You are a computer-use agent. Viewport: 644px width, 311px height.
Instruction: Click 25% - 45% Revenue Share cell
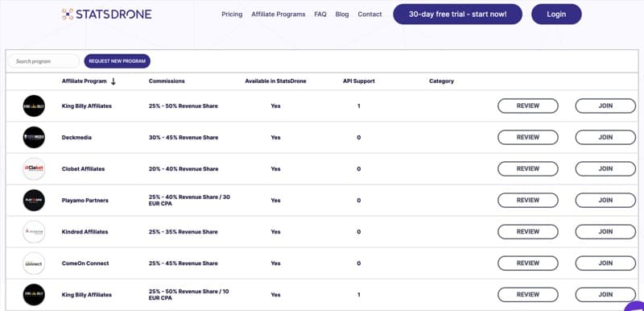pos(184,263)
